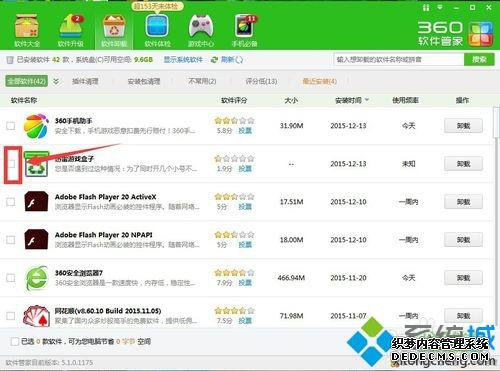This screenshot has width=500, height=371.
Task: Click the refresh arrows icon beside 刷新
Action: pos(214,60)
